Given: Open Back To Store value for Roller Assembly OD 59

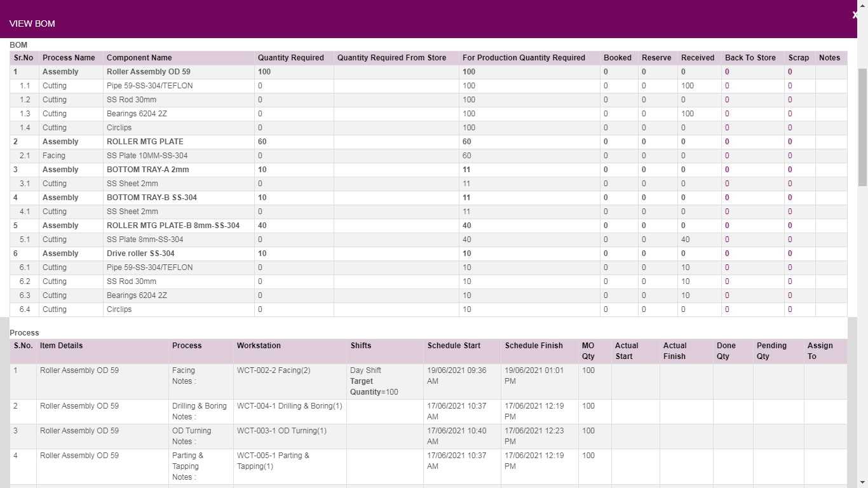Looking at the screenshot, I should [727, 72].
